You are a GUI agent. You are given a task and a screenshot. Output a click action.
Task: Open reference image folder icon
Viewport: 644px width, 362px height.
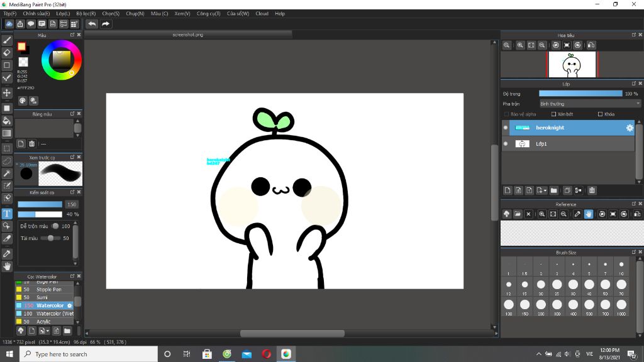[518, 214]
